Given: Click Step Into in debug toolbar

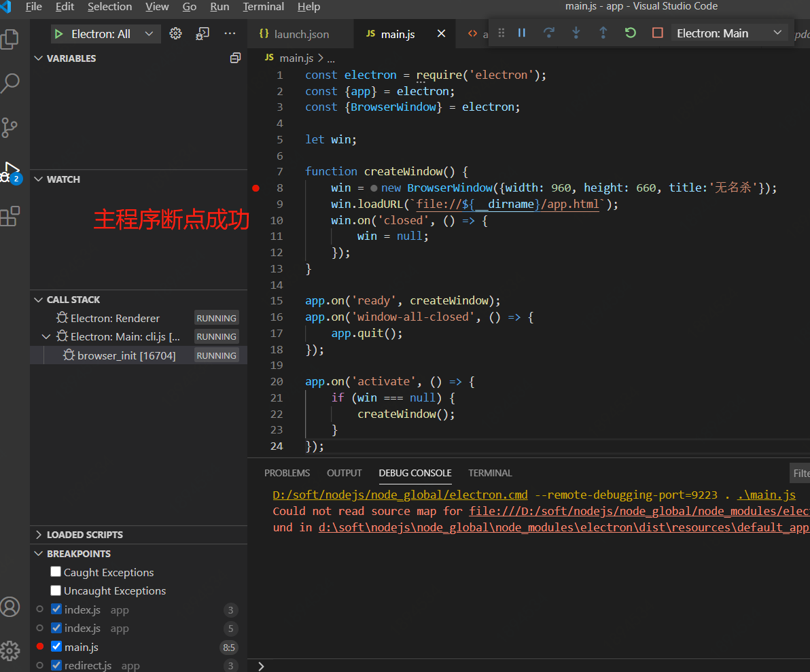Looking at the screenshot, I should click(x=576, y=33).
